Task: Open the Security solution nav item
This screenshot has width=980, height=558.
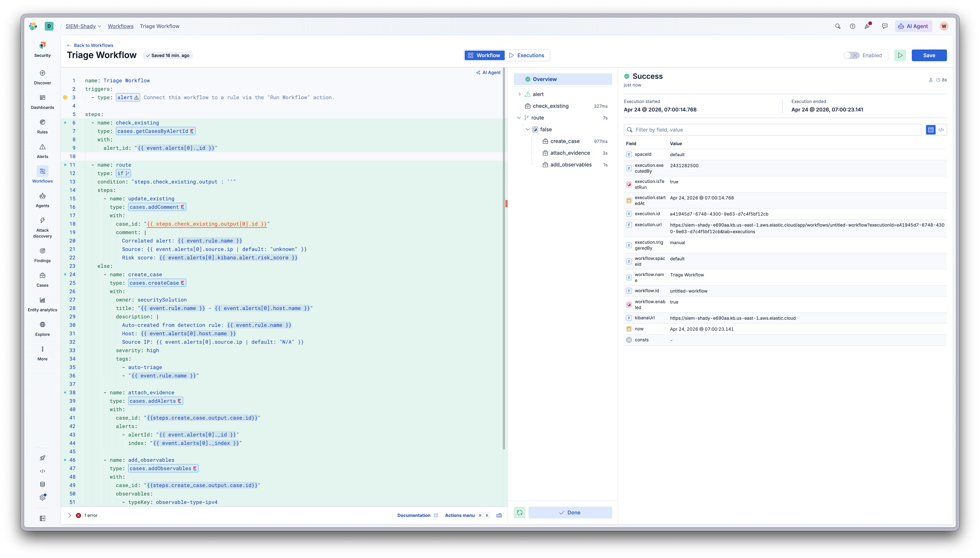Action: tap(42, 50)
